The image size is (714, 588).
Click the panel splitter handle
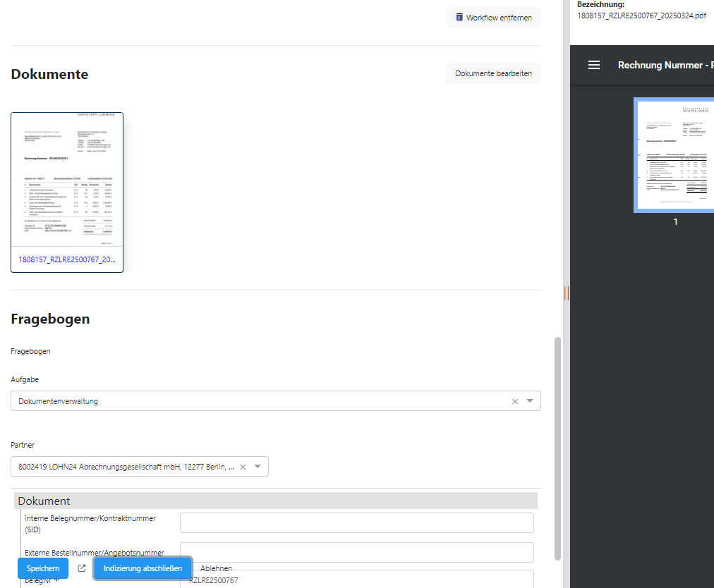[x=566, y=293]
